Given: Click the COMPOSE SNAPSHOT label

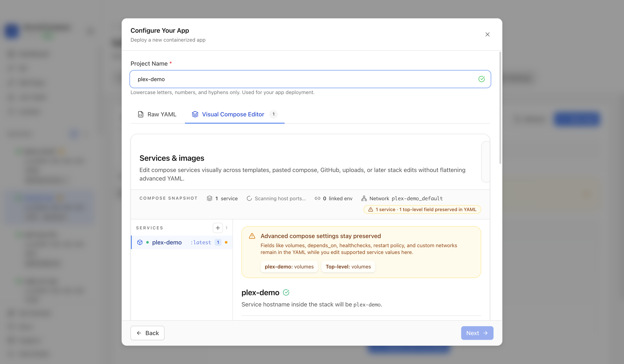Looking at the screenshot, I should point(168,198).
